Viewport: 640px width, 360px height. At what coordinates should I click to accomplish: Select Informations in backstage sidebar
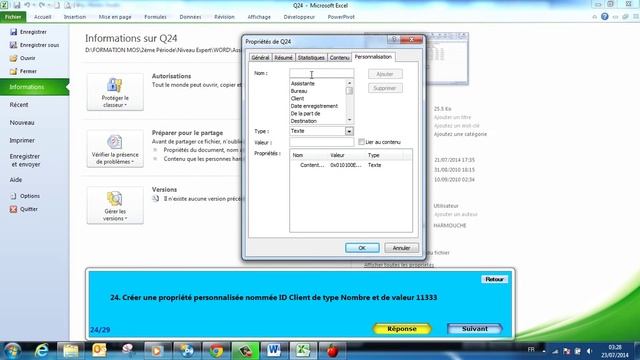tap(35, 87)
